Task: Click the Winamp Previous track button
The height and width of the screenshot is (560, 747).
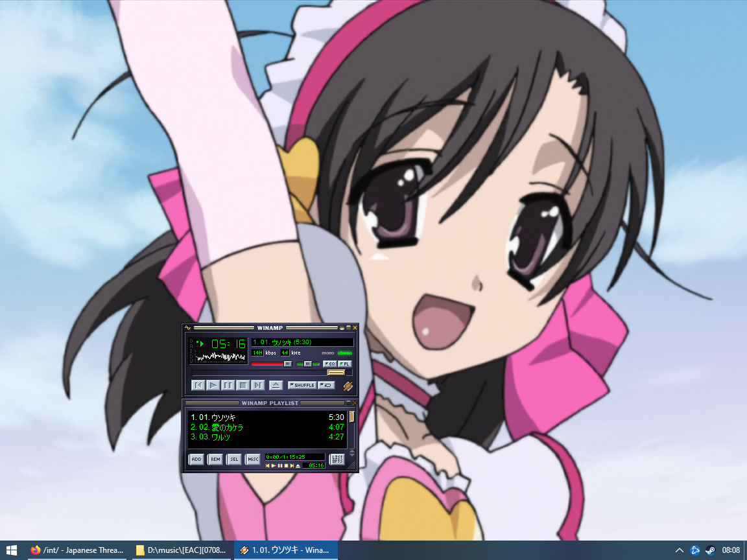Action: (x=198, y=385)
